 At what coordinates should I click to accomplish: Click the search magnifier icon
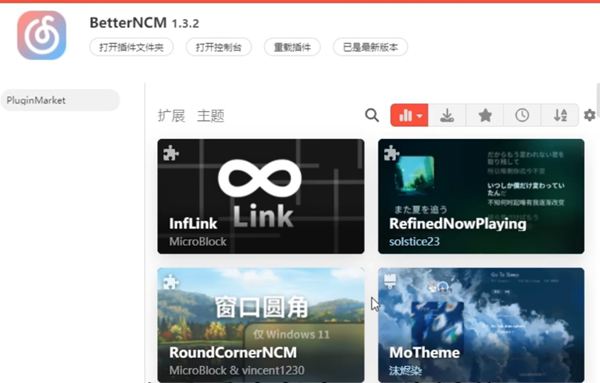point(372,115)
